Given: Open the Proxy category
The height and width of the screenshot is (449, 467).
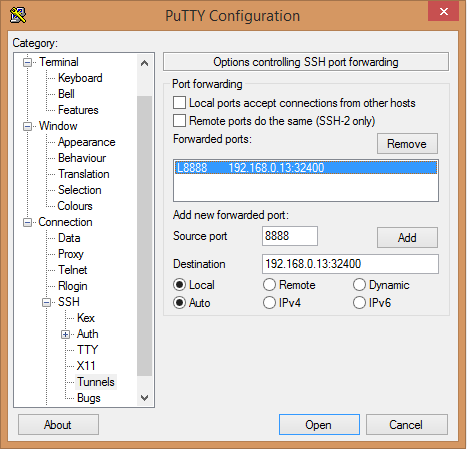Looking at the screenshot, I should pyautogui.click(x=71, y=254).
